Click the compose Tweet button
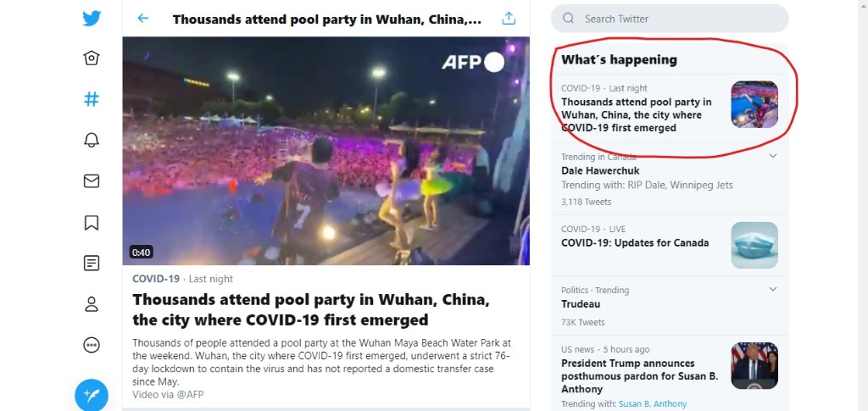This screenshot has height=411, width=868. click(92, 395)
